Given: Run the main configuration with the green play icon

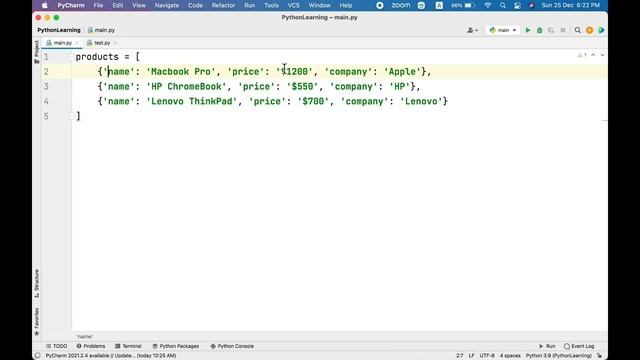Looking at the screenshot, I should [528, 30].
